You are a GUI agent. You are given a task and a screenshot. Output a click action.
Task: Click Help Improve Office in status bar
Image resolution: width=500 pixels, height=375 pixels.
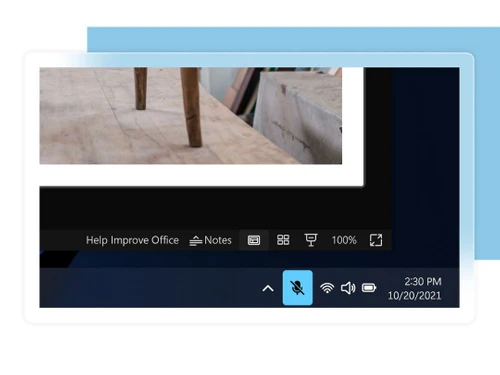[x=132, y=240]
